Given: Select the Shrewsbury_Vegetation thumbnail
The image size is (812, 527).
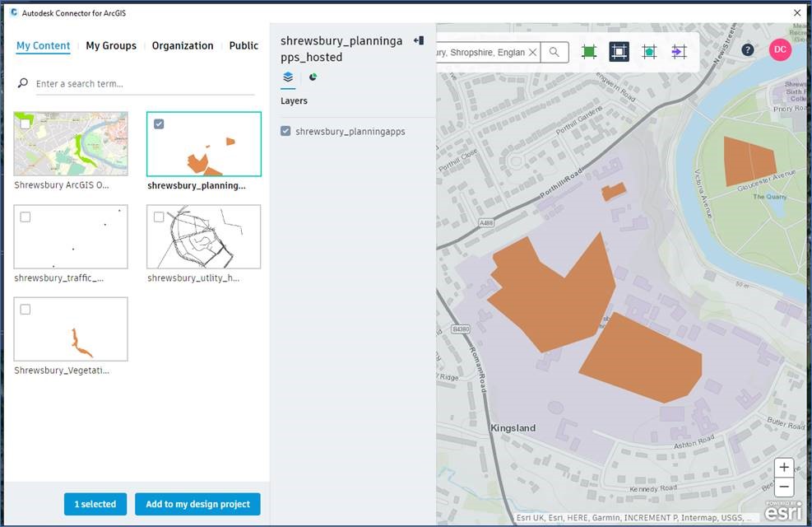Looking at the screenshot, I should pyautogui.click(x=70, y=329).
